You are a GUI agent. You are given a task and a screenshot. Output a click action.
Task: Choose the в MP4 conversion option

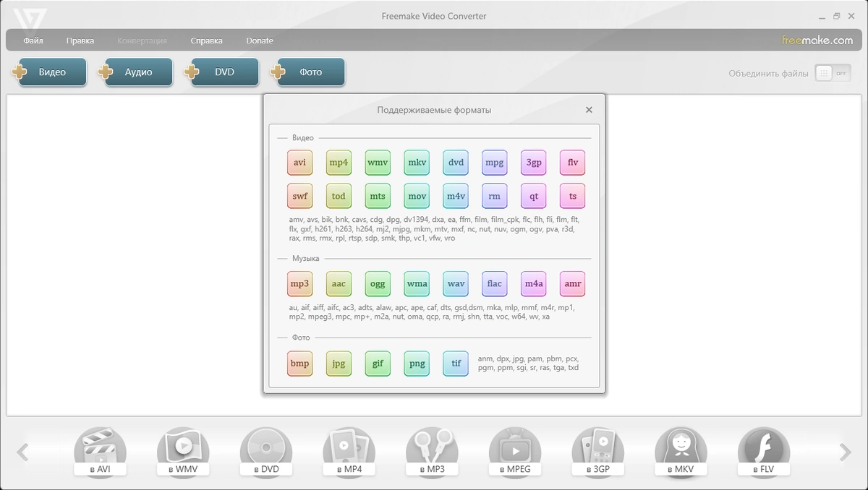[349, 452]
